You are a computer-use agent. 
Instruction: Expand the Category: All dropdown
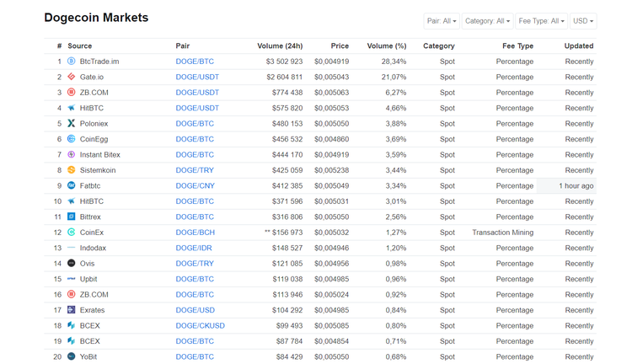click(487, 21)
